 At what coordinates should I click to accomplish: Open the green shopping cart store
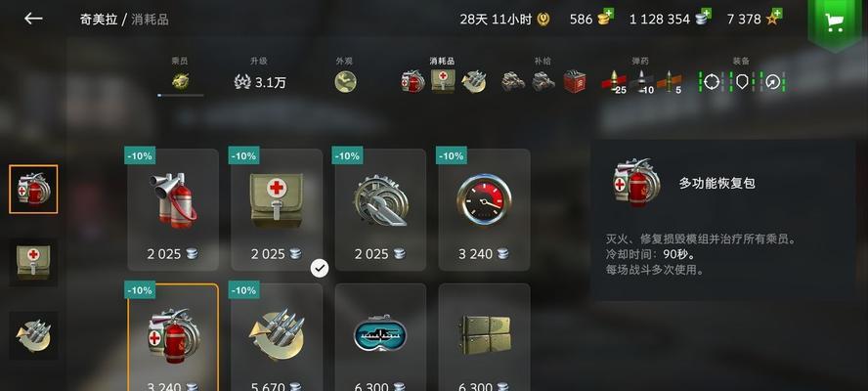(834, 22)
